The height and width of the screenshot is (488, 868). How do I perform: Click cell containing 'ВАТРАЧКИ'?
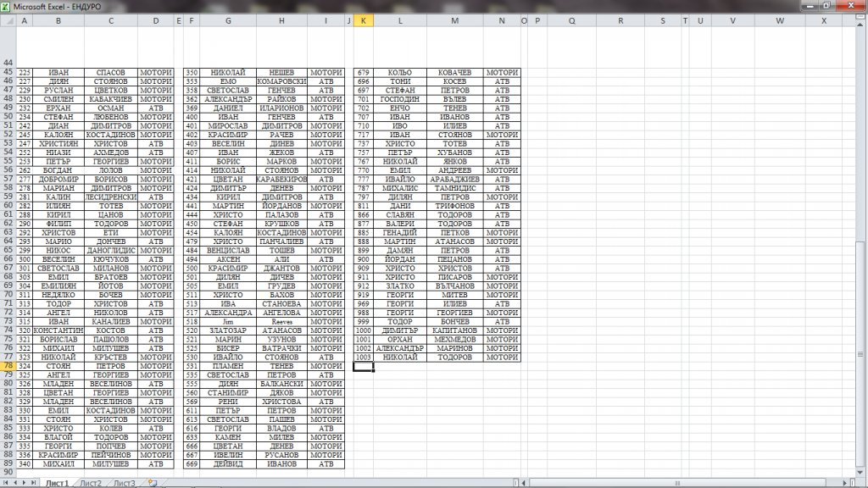(281, 348)
